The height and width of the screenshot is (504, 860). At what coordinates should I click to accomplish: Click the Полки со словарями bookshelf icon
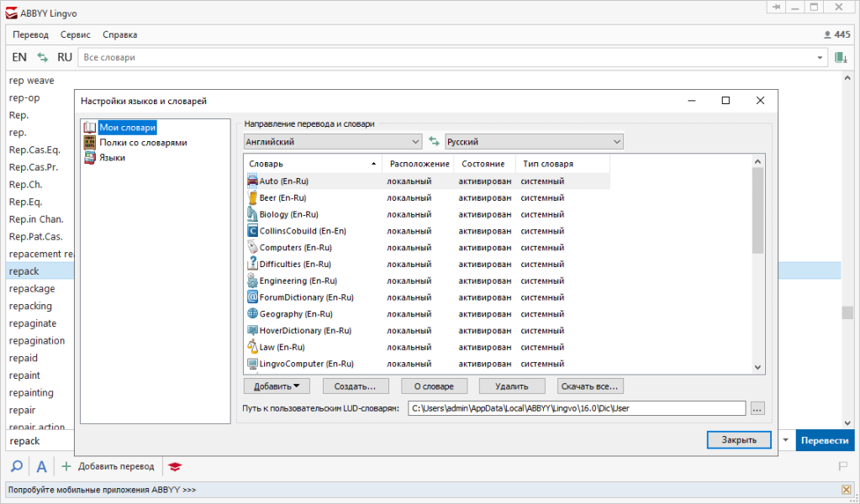[89, 143]
